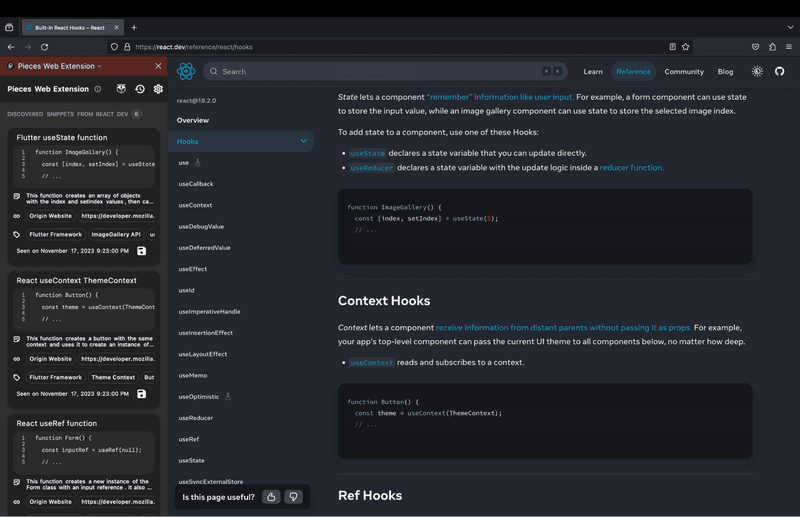The height and width of the screenshot is (517, 800).
Task: Open the Learn navigation tab
Action: tap(593, 71)
